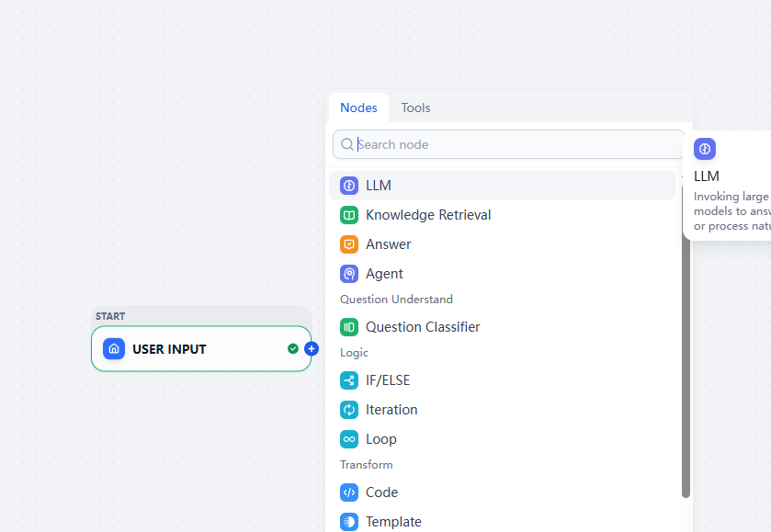Image resolution: width=771 pixels, height=532 pixels.
Task: Click the orange Answer node icon
Action: pyautogui.click(x=349, y=244)
